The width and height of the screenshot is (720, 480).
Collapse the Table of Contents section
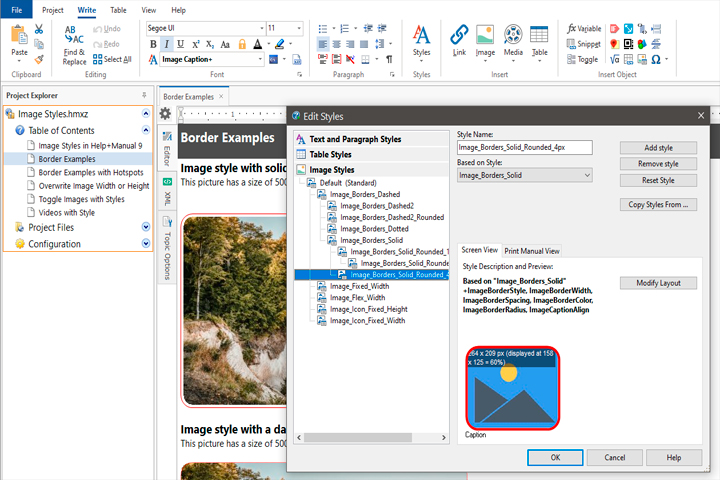[146, 130]
